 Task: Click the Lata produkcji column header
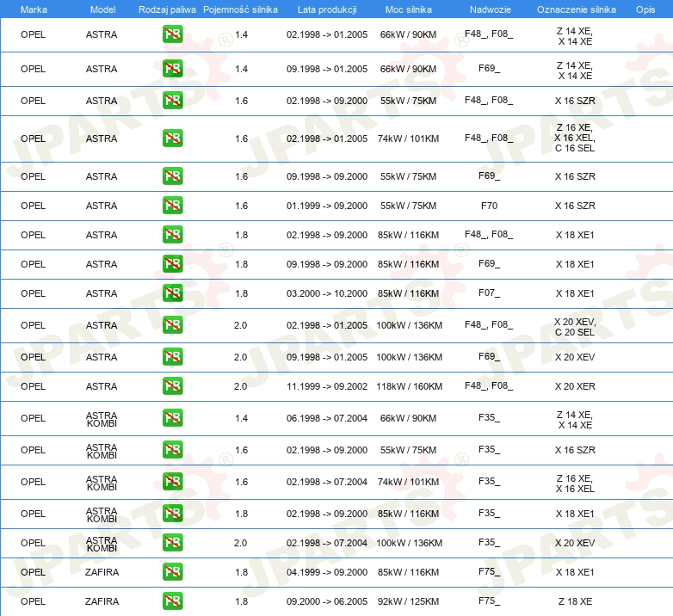click(x=327, y=9)
